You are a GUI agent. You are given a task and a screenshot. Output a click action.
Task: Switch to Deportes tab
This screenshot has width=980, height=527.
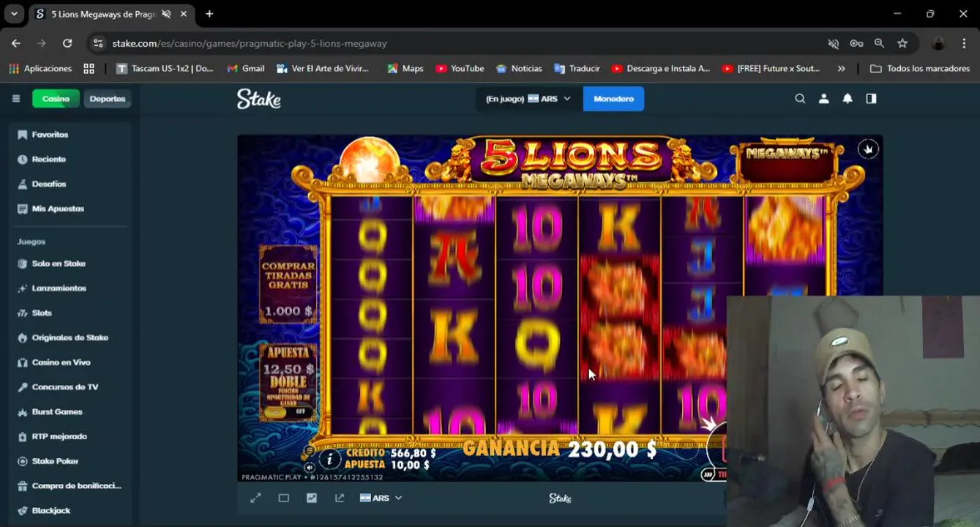(x=108, y=99)
